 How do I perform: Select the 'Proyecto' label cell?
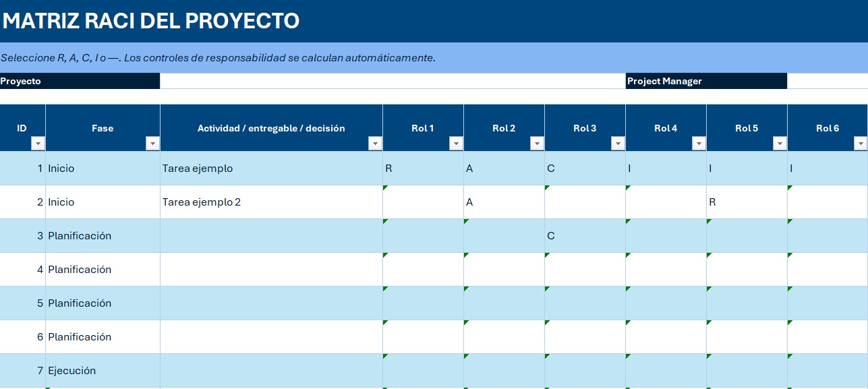click(x=80, y=81)
